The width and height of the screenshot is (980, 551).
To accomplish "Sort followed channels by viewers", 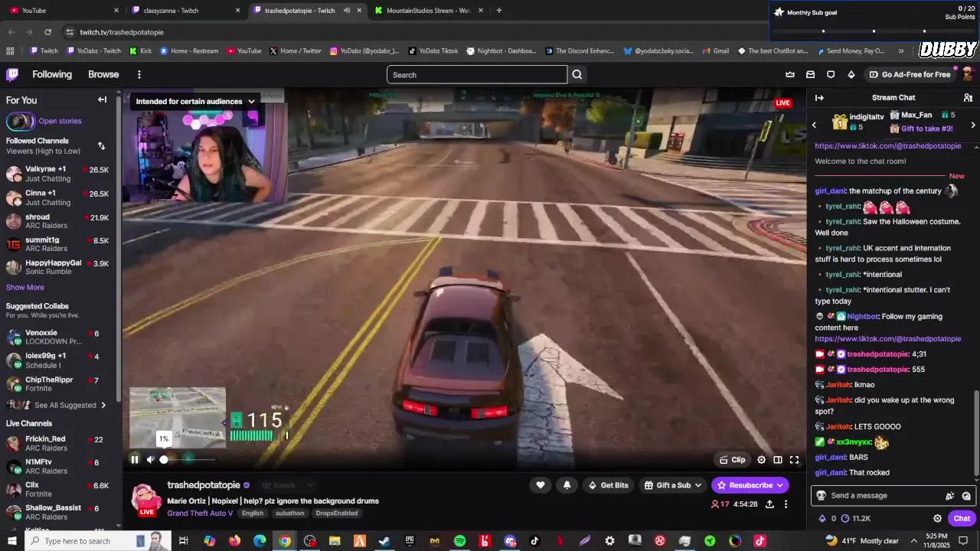I will click(x=101, y=145).
